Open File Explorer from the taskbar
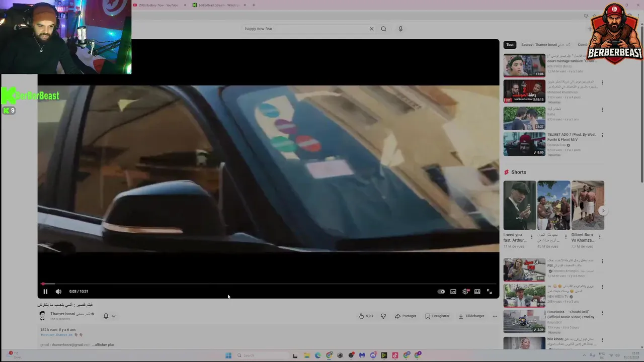The image size is (644, 362). tap(306, 355)
